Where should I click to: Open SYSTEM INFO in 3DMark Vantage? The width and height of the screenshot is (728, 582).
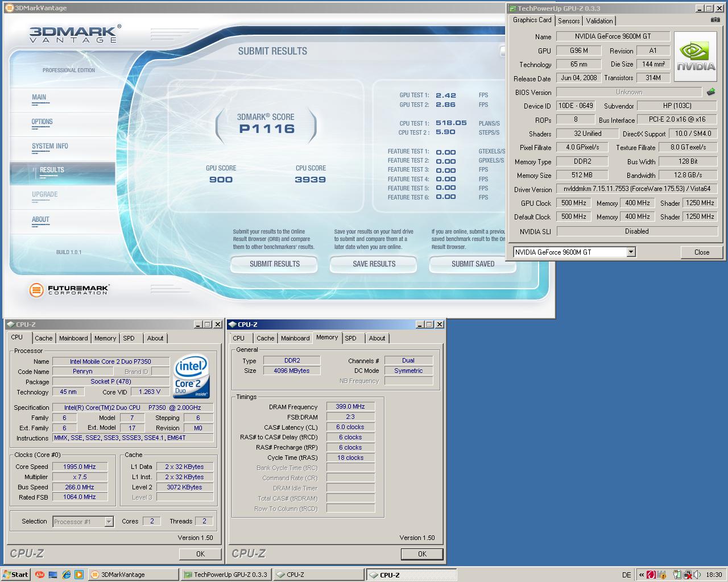[x=50, y=146]
